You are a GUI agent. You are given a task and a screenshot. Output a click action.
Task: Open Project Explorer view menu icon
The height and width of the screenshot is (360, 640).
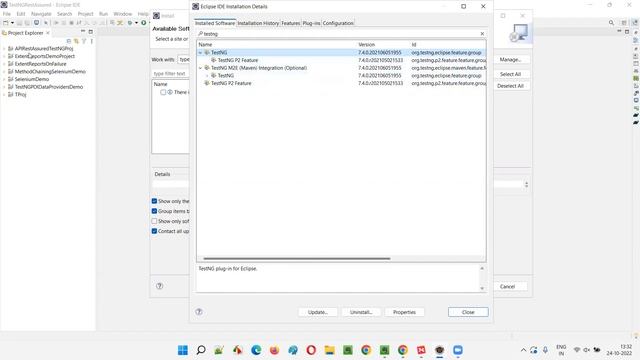pos(91,41)
